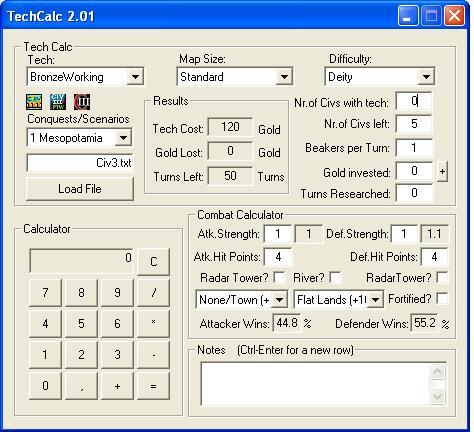474x432 pixels.
Task: Click calculator digit 2
Action: click(81, 355)
